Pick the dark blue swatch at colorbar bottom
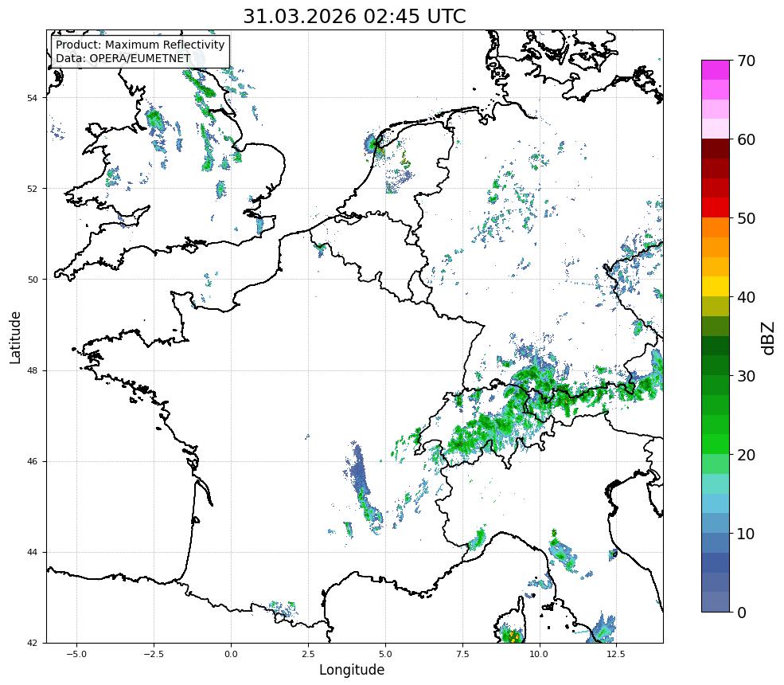 (715, 601)
